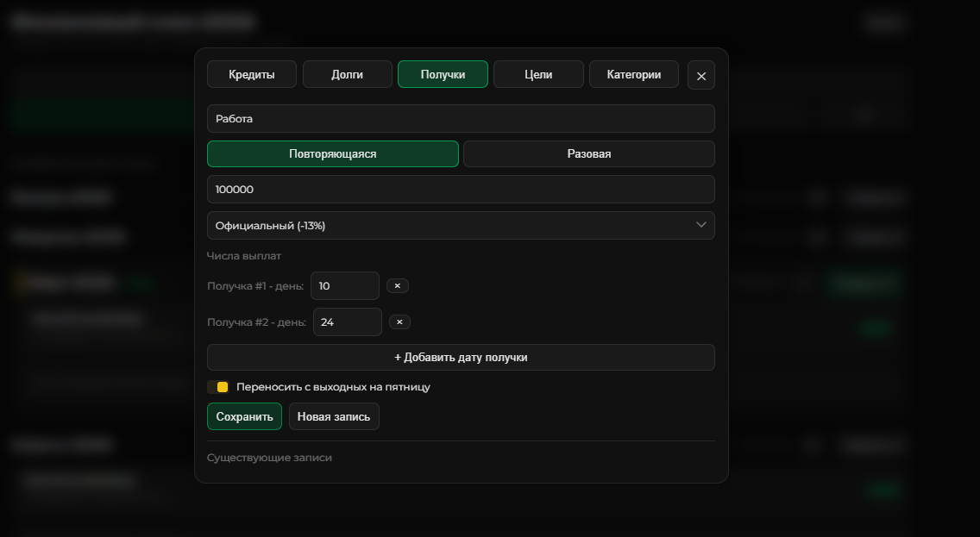
Task: Open the Получки tab
Action: [443, 75]
